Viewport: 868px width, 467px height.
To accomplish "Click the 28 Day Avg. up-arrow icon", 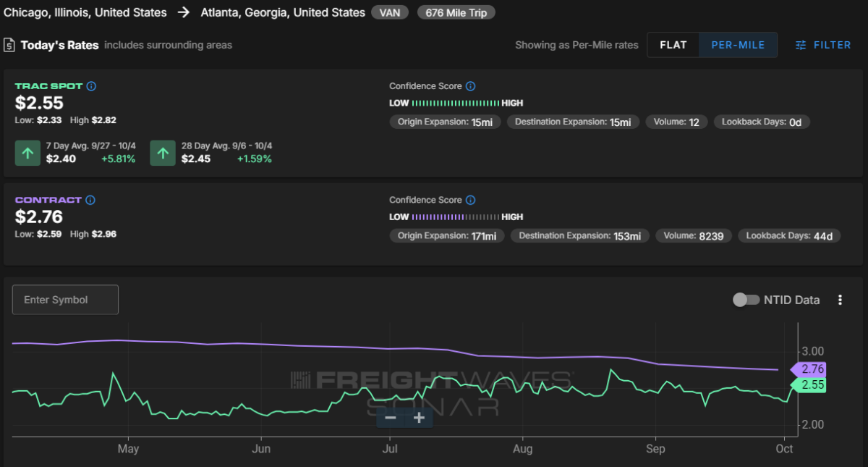I will click(x=163, y=153).
